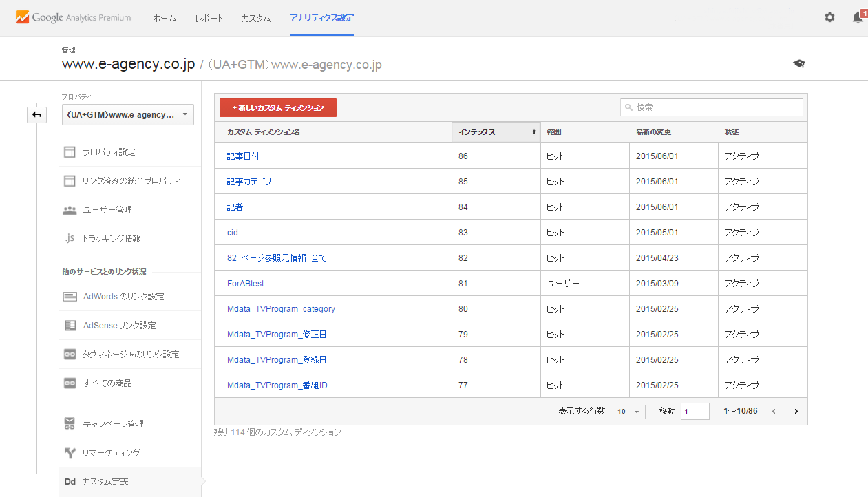Click the Dd カスタム定義 icon
Image resolution: width=868 pixels, height=497 pixels.
[x=70, y=482]
